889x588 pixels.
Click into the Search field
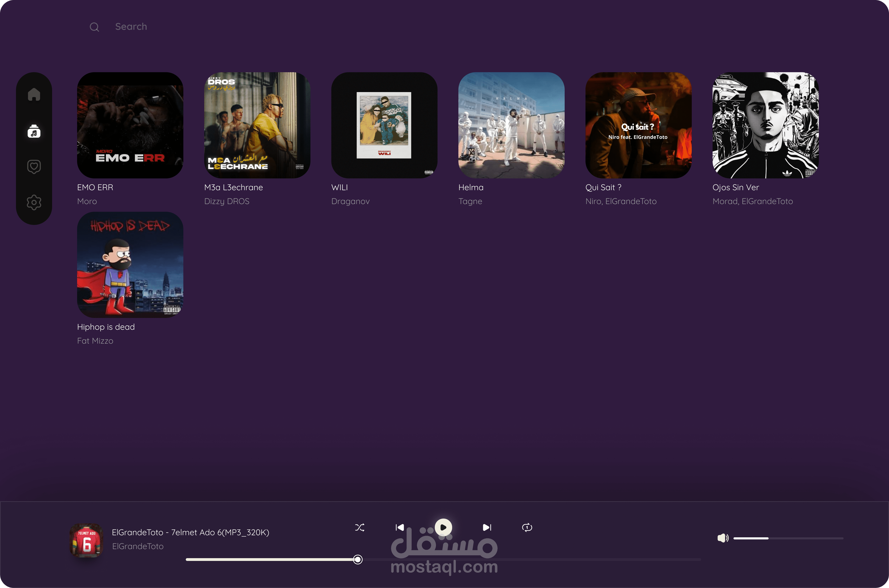[131, 27]
